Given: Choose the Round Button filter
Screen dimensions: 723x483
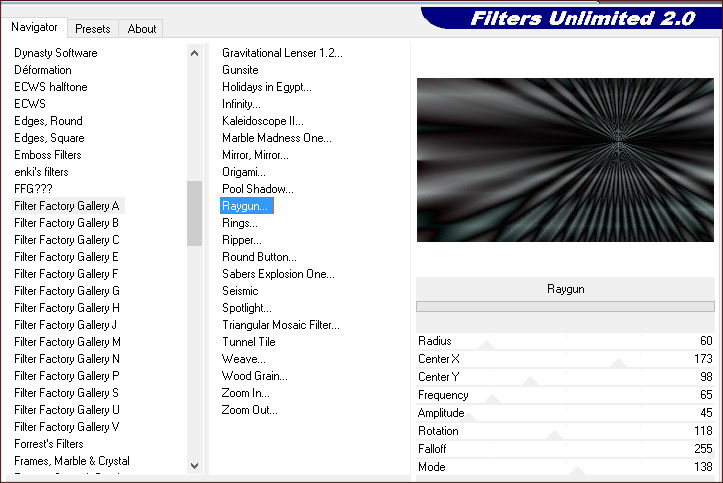Looking at the screenshot, I should point(259,257).
